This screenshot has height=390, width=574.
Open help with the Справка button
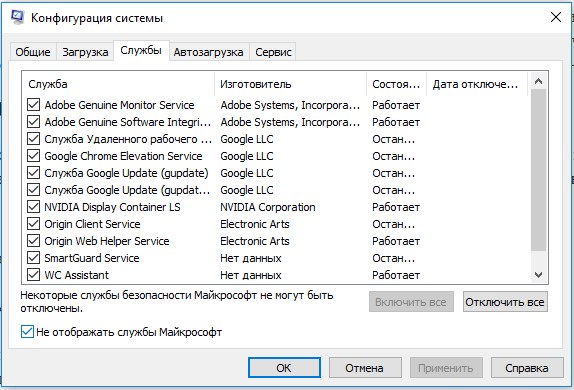[527, 368]
